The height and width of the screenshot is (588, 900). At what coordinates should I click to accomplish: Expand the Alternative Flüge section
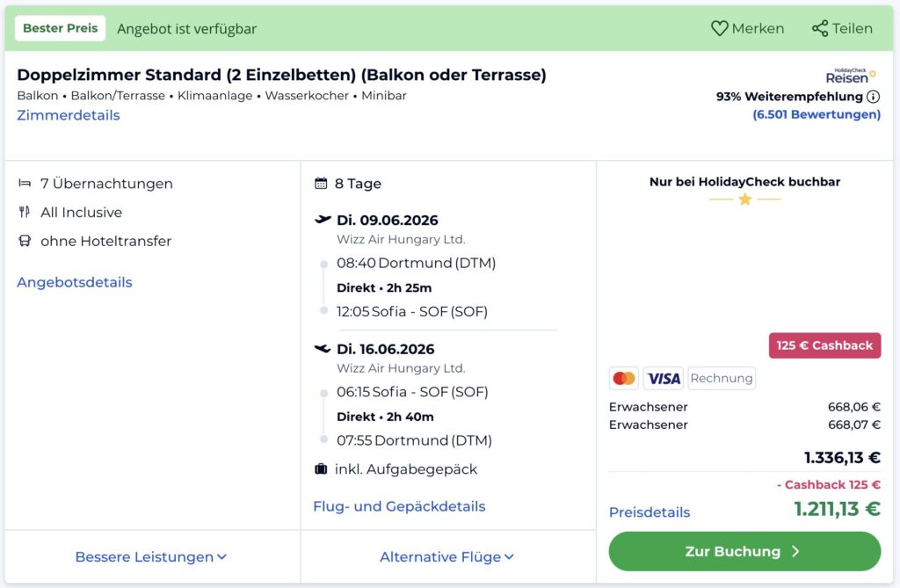pyautogui.click(x=448, y=556)
